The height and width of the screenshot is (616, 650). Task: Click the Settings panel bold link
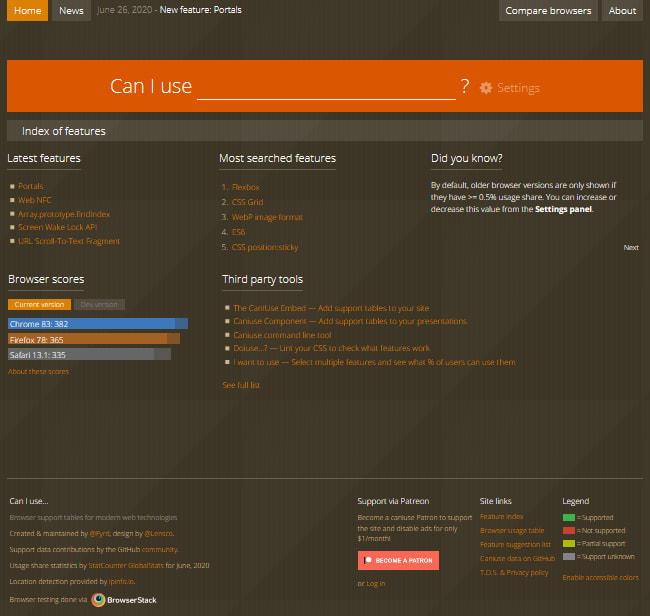[563, 209]
